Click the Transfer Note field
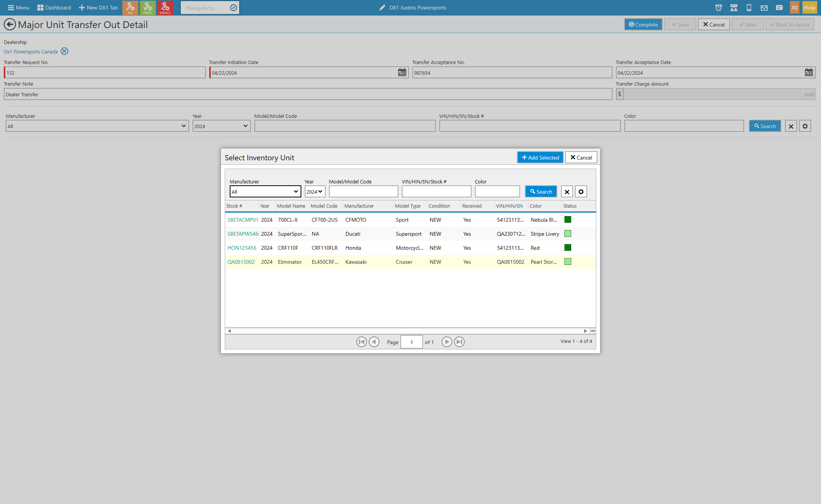This screenshot has width=821, height=504. pyautogui.click(x=308, y=94)
